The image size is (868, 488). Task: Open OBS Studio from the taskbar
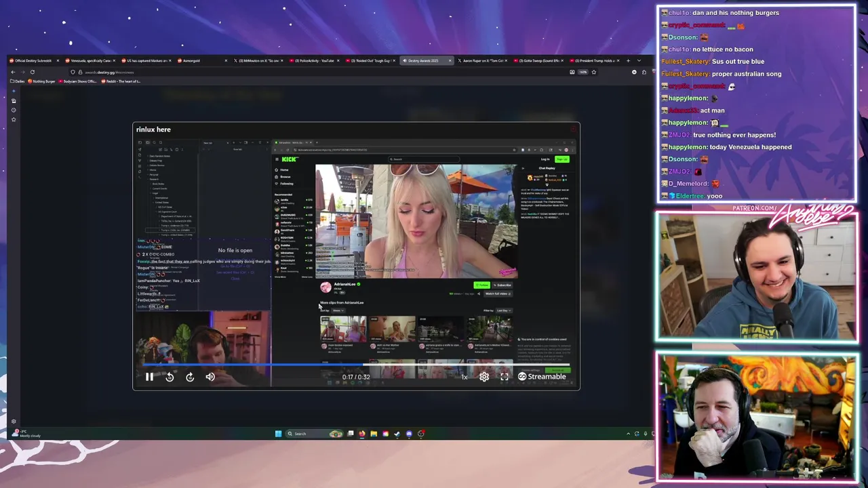(x=421, y=434)
